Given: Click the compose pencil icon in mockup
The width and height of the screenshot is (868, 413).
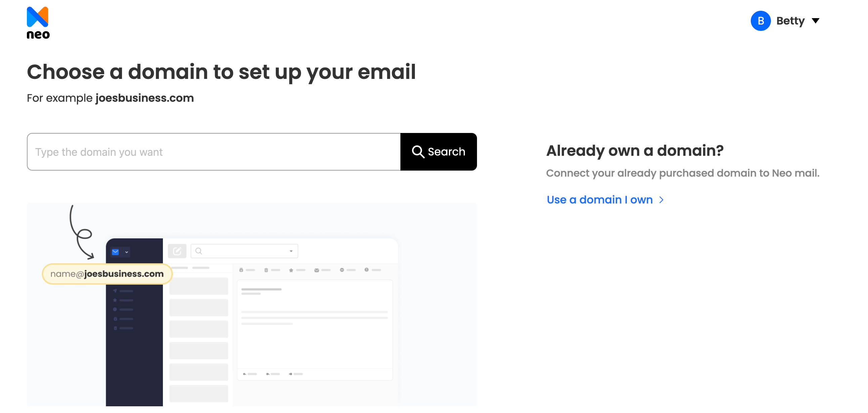Looking at the screenshot, I should (177, 251).
